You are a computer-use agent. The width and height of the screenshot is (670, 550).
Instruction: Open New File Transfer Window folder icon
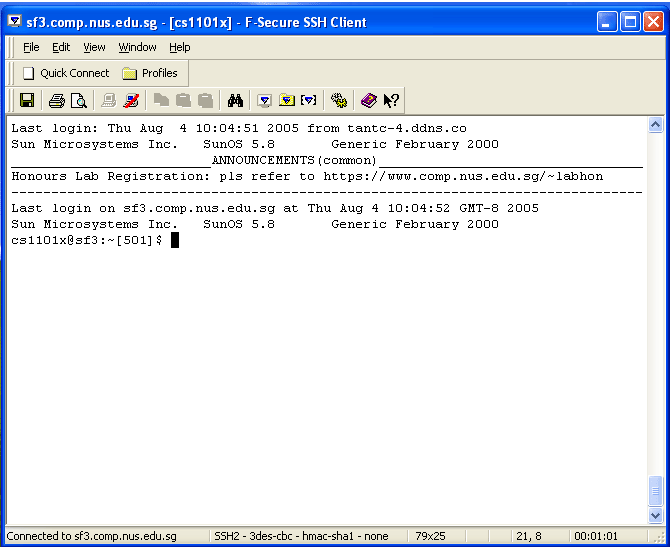(287, 101)
